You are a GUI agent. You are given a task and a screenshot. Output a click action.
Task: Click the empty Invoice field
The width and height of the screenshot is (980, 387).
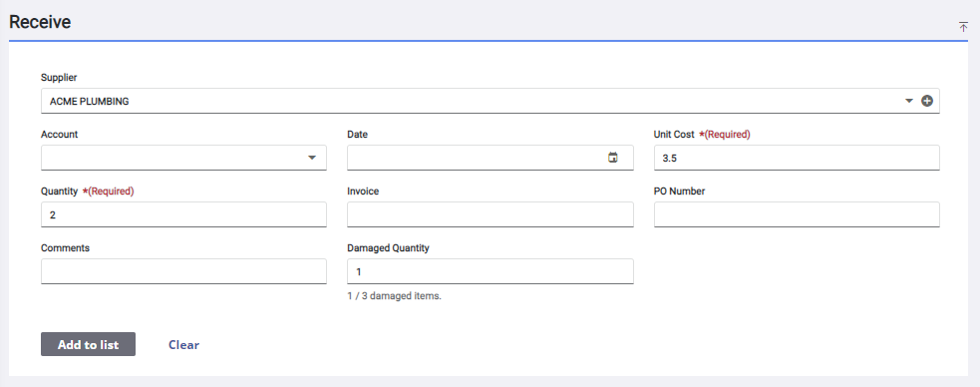pyautogui.click(x=490, y=214)
